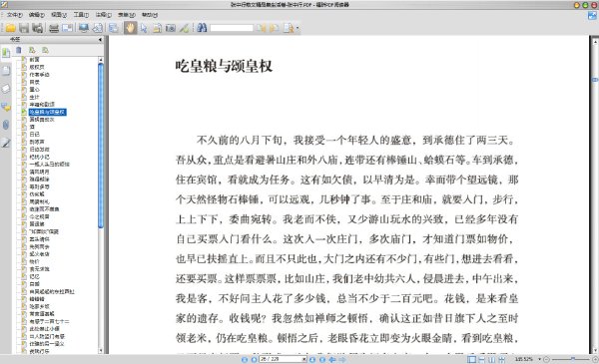
Task: Click bookmark panel scrollbar up arrow
Action: pyautogui.click(x=101, y=60)
